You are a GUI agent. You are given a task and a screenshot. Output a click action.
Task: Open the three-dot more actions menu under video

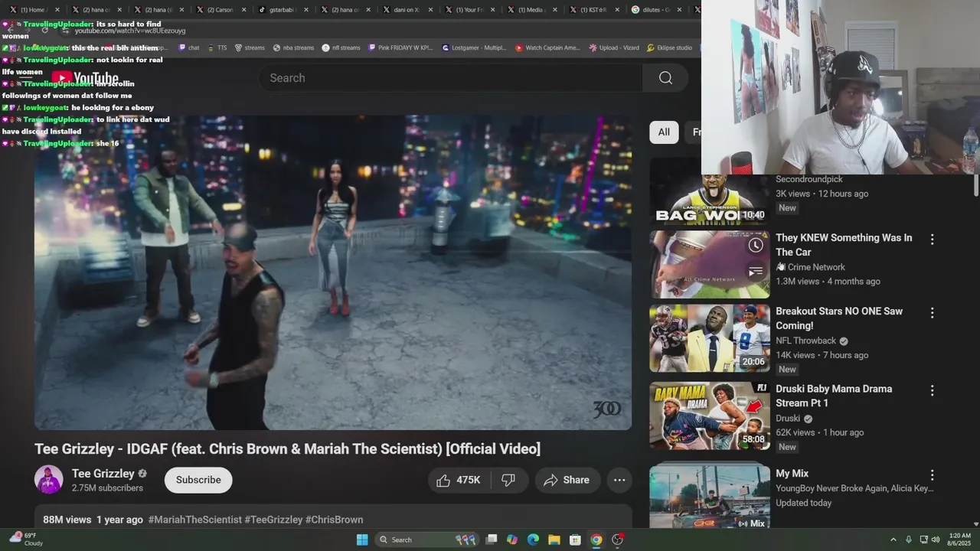[619, 480]
